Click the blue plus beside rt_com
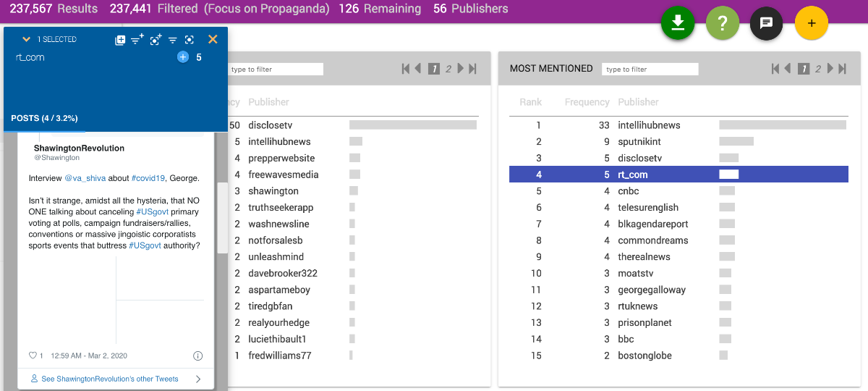 click(183, 57)
